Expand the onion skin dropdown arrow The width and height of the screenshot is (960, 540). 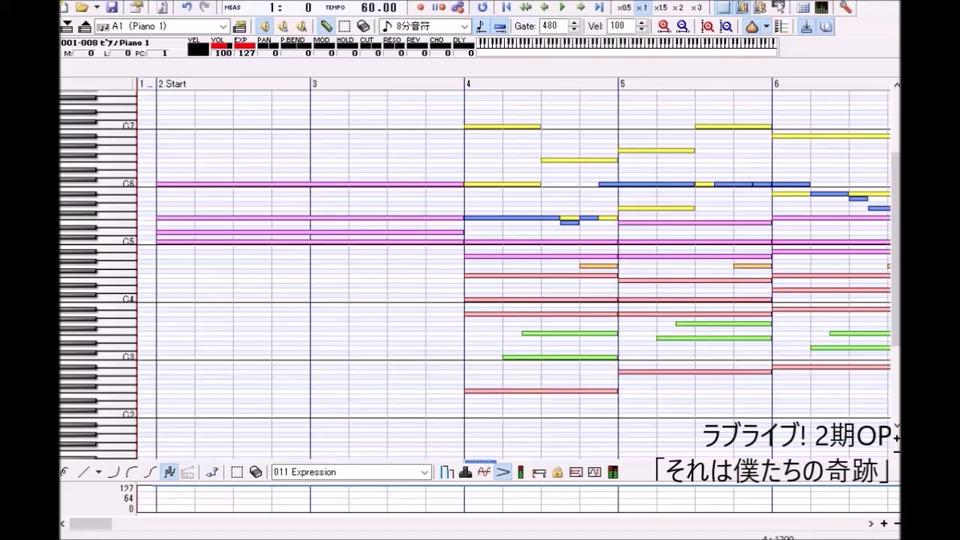pos(766,26)
